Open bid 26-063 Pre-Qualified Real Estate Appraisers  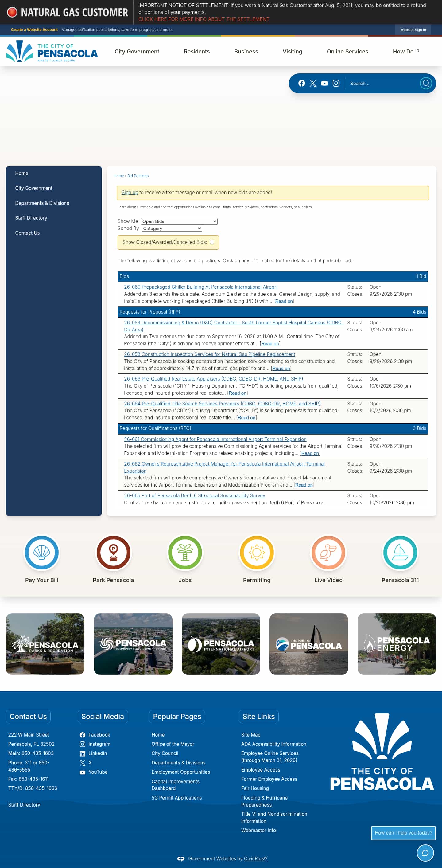[213, 379]
